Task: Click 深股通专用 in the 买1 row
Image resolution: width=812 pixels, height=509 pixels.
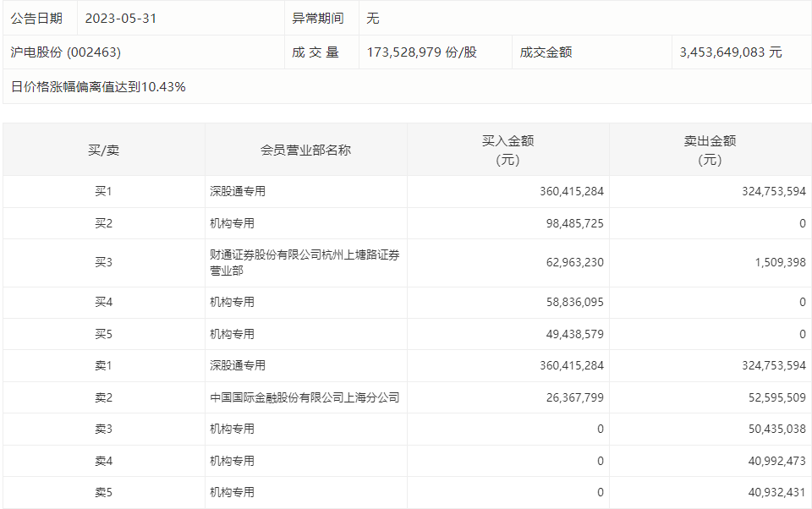Action: point(238,192)
